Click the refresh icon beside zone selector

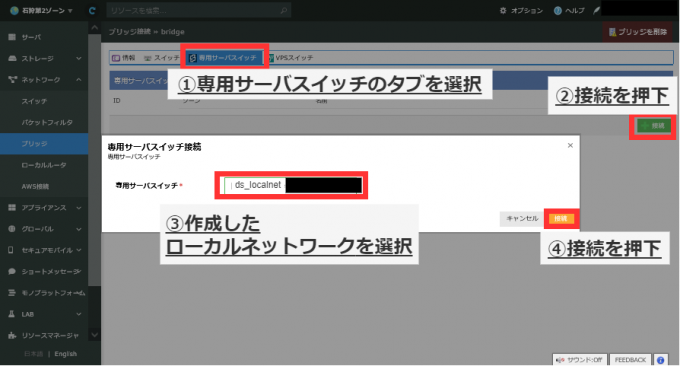pyautogui.click(x=92, y=10)
